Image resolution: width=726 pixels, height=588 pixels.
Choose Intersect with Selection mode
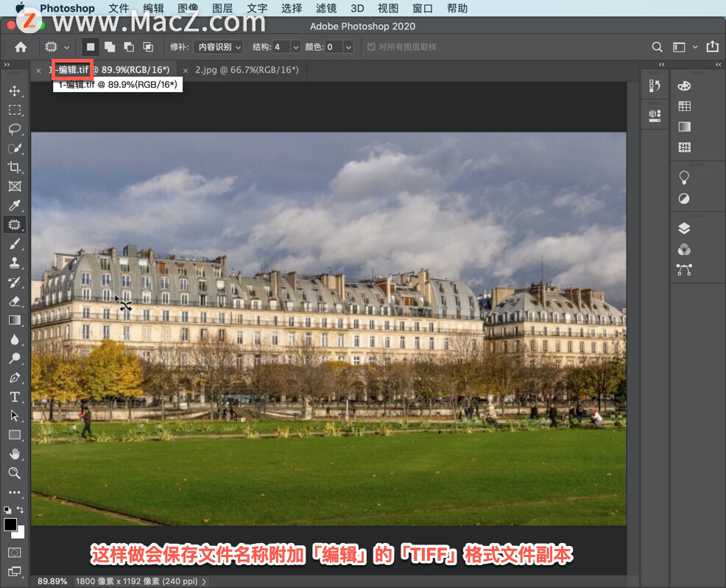pos(148,46)
